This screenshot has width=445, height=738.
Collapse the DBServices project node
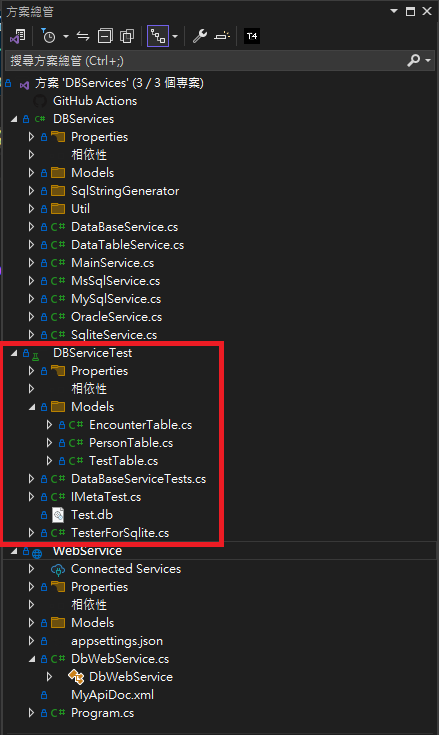click(x=14, y=119)
